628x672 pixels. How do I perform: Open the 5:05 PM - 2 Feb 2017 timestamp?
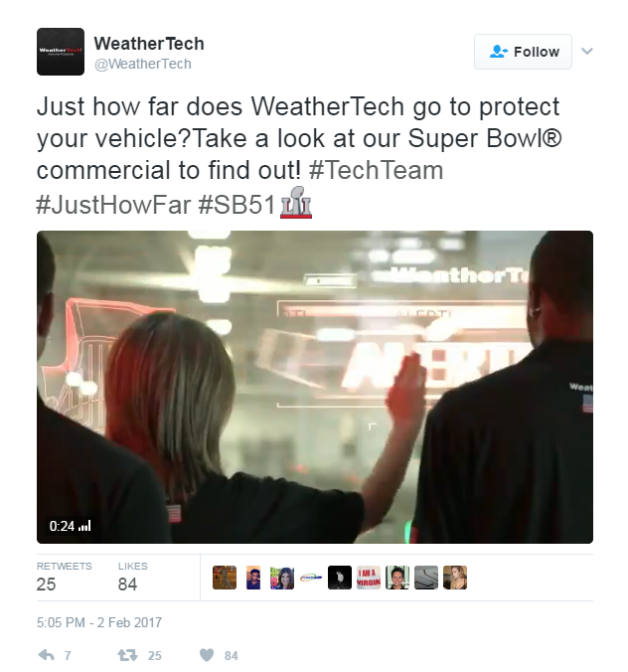99,622
